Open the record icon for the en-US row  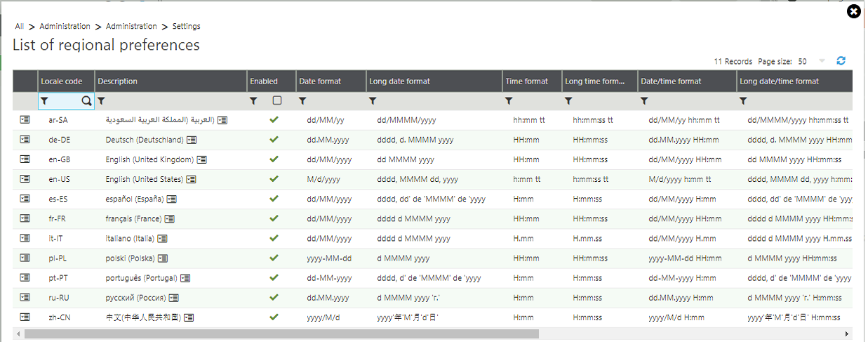(25, 179)
